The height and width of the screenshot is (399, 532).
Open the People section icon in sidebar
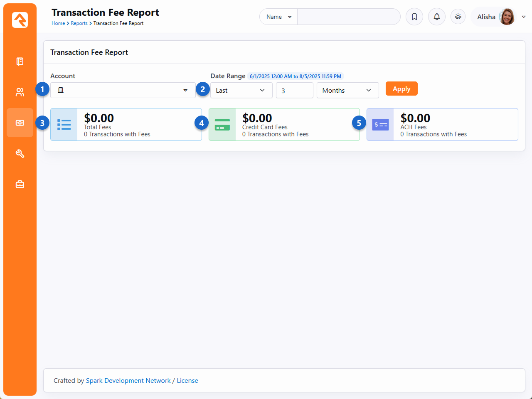[20, 92]
